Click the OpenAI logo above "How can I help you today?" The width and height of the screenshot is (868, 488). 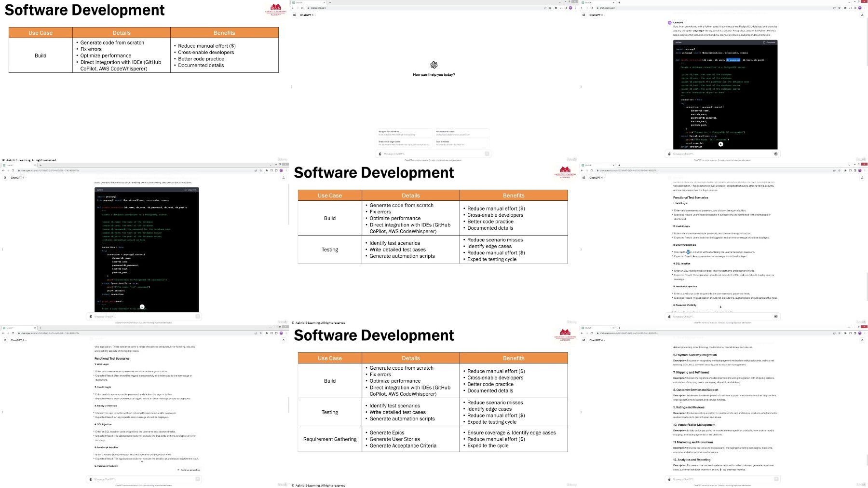(x=434, y=65)
